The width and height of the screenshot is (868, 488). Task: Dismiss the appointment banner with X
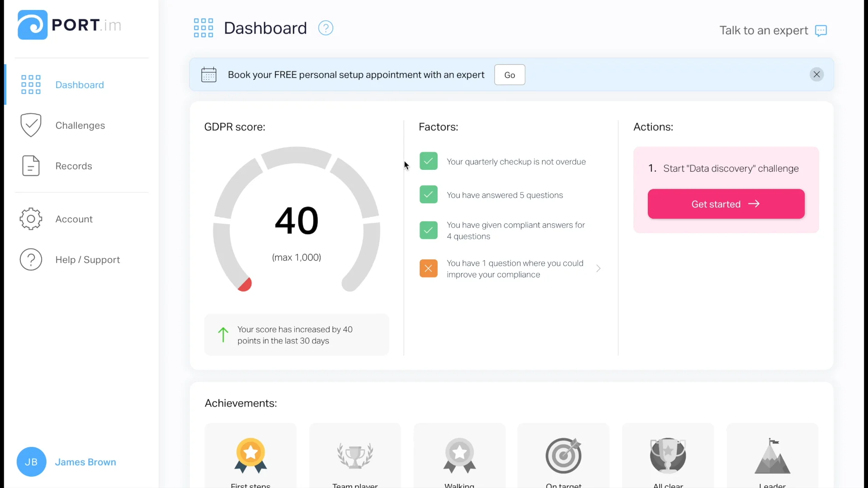816,75
